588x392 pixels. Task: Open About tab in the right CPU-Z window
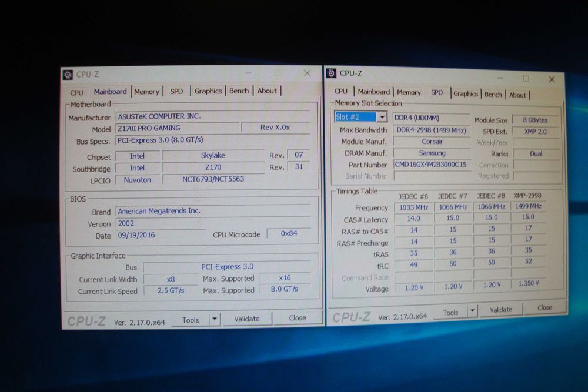(x=517, y=95)
